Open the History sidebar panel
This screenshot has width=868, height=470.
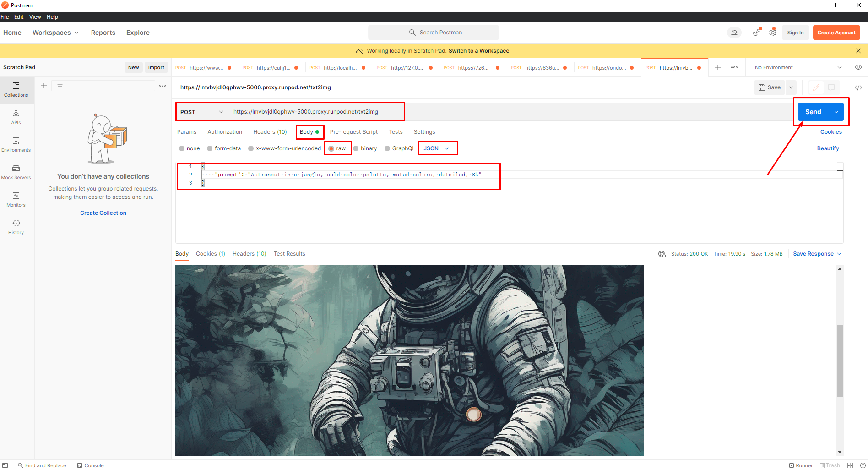click(16, 227)
